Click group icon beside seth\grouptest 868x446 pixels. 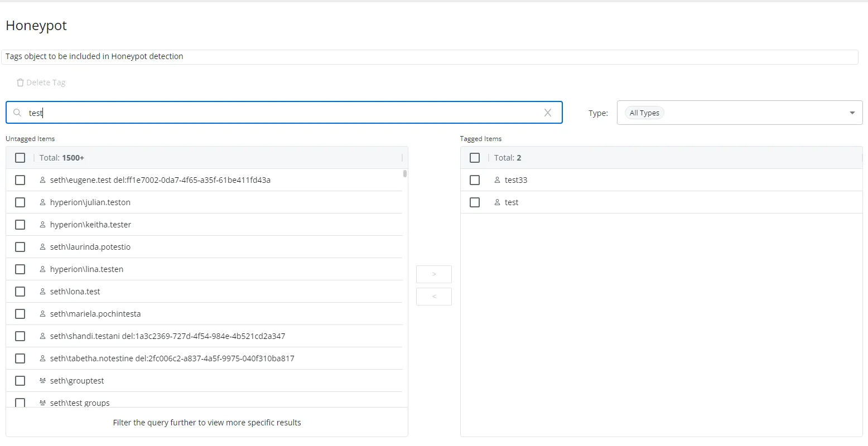tap(42, 381)
